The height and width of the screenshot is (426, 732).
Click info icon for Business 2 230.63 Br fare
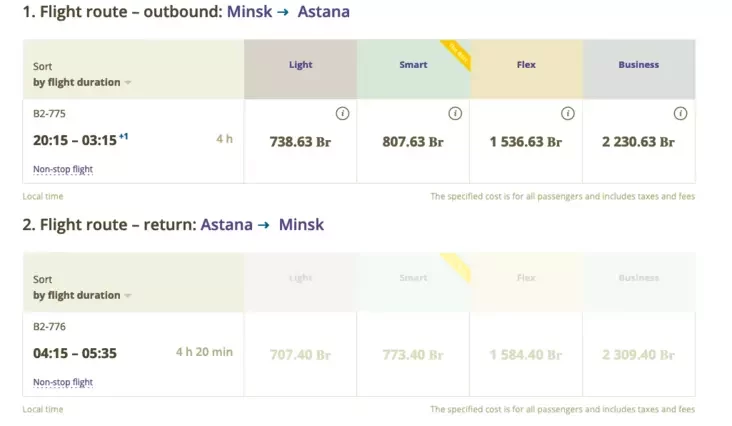(x=680, y=114)
